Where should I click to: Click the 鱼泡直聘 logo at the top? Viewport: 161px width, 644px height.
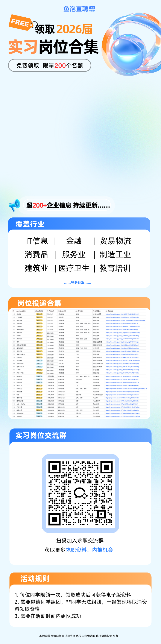point(76,9)
